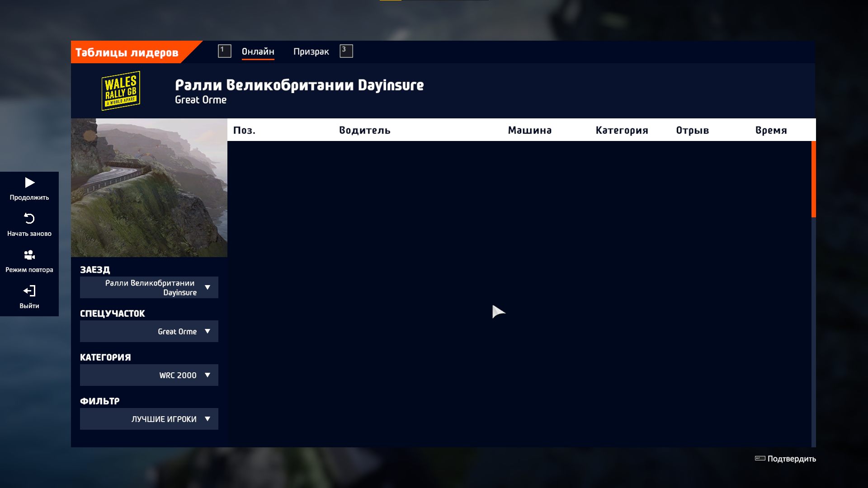Image resolution: width=868 pixels, height=488 pixels.
Task: Open the Категория WRC 2000 dropdown
Action: click(149, 375)
